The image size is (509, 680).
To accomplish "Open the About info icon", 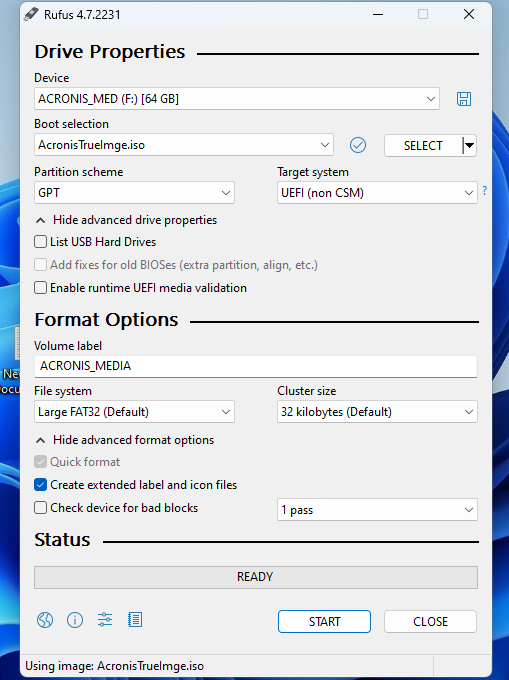I will [75, 620].
